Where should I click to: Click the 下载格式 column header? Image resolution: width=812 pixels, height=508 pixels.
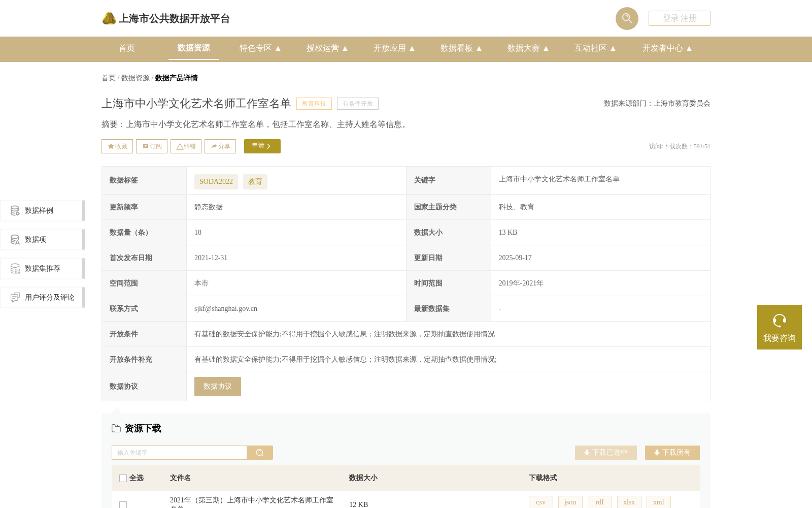click(x=543, y=478)
